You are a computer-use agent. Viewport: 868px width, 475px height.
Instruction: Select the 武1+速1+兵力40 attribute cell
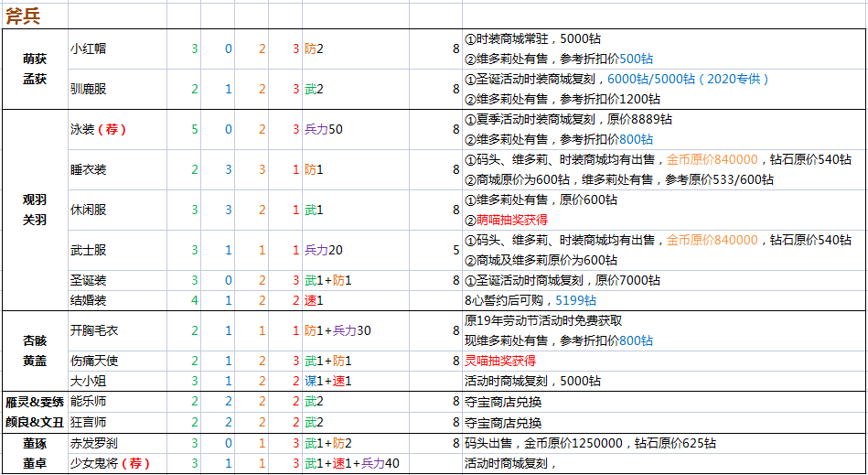(x=356, y=463)
